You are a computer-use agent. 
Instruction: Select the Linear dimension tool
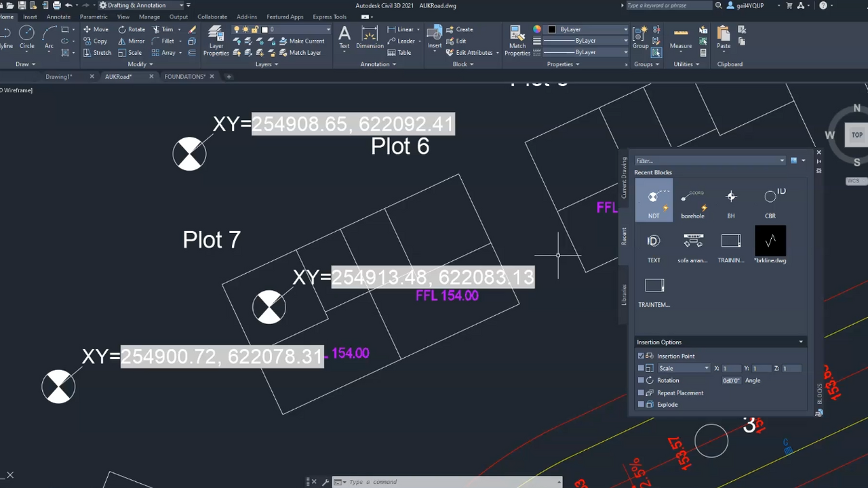click(x=401, y=29)
